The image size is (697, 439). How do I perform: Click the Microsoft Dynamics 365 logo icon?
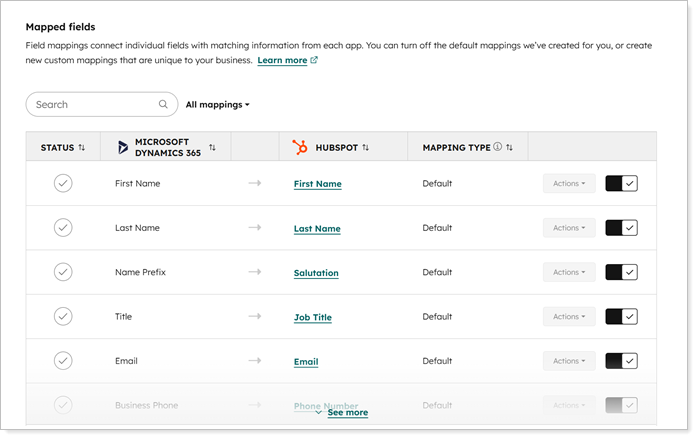coord(123,147)
